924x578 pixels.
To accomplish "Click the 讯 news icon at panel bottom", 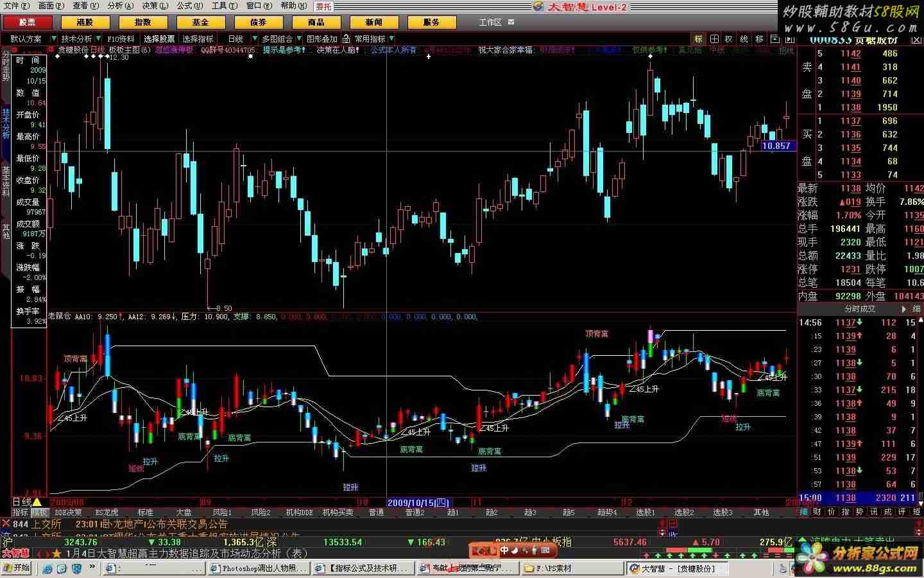I will [x=873, y=512].
